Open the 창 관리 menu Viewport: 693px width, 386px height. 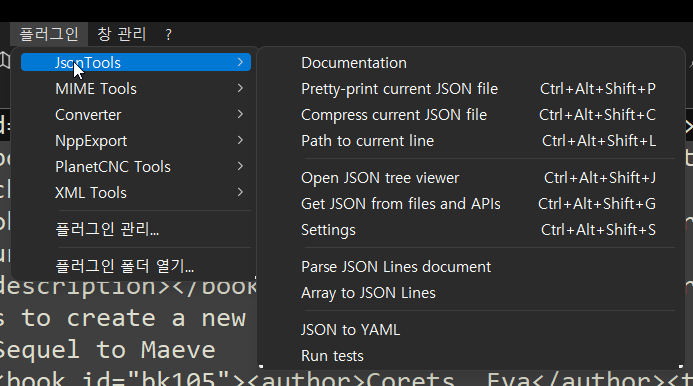click(122, 34)
